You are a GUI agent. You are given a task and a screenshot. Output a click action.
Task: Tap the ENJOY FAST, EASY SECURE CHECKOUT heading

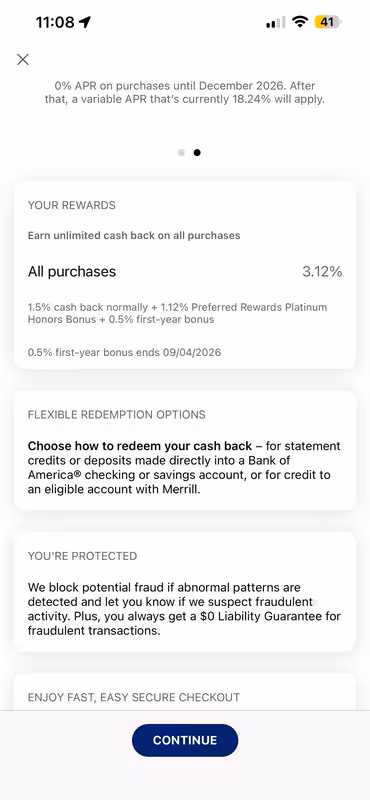(x=134, y=697)
